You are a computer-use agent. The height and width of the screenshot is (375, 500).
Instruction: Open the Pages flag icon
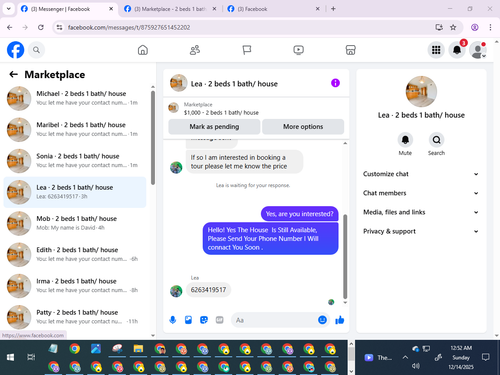pos(247,50)
